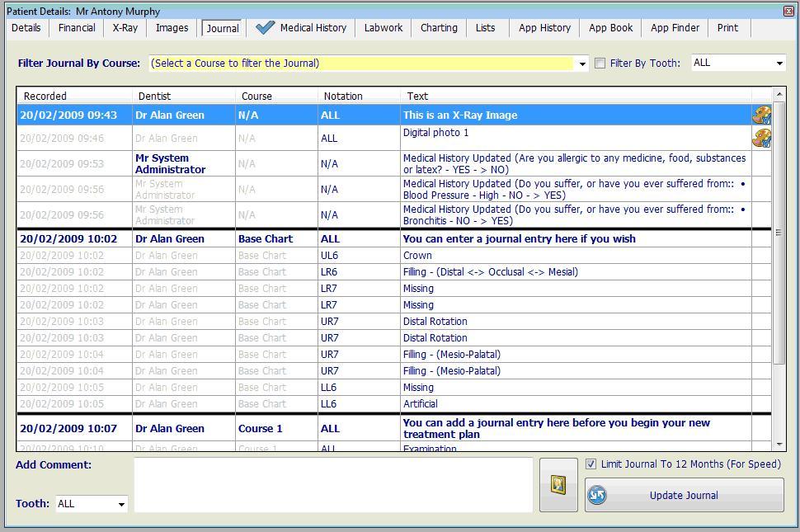Click the checkmark icon on Medical History tab
This screenshot has height=532, width=800.
[x=265, y=27]
